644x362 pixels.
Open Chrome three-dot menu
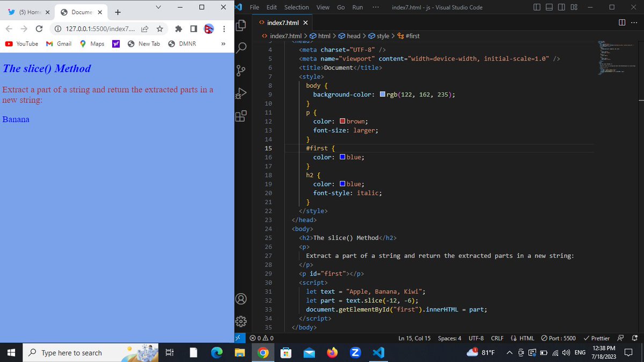224,28
